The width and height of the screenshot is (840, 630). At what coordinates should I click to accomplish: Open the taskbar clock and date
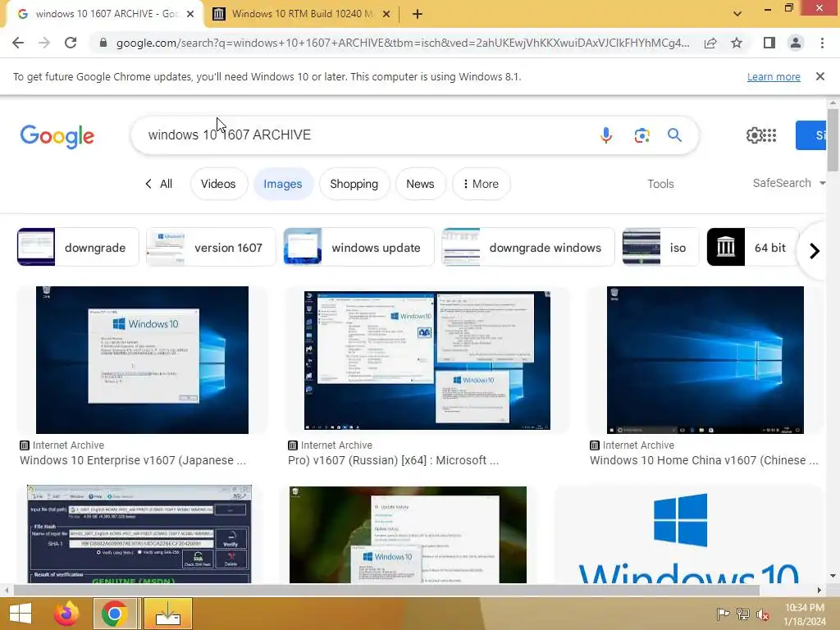tap(805, 614)
